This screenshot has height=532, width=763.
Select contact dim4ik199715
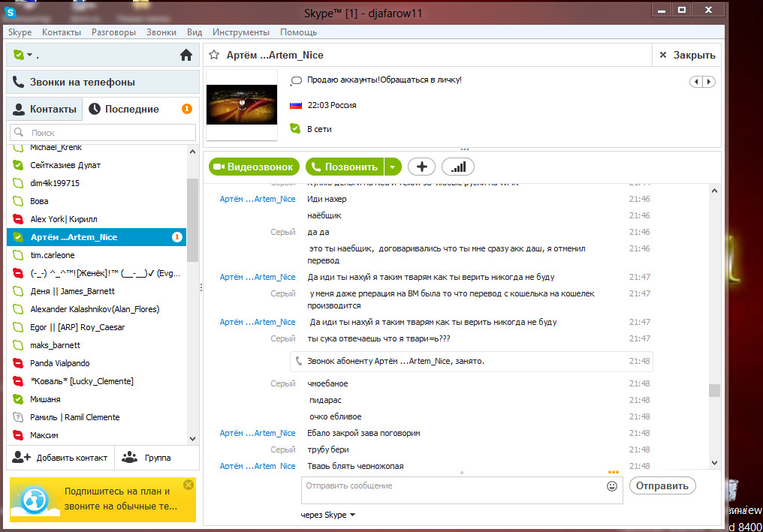(96, 183)
